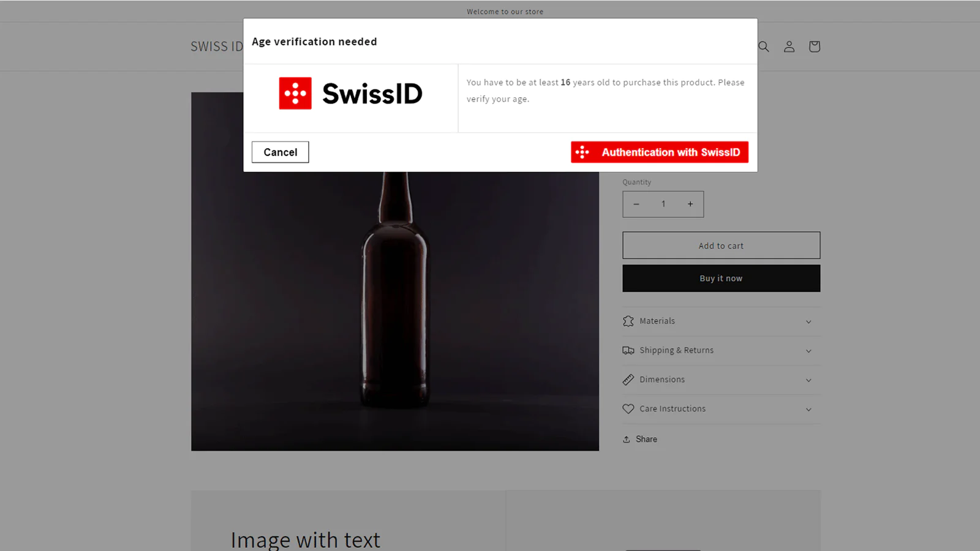Decrease quantity with minus button
The image size is (980, 551).
pyautogui.click(x=636, y=204)
